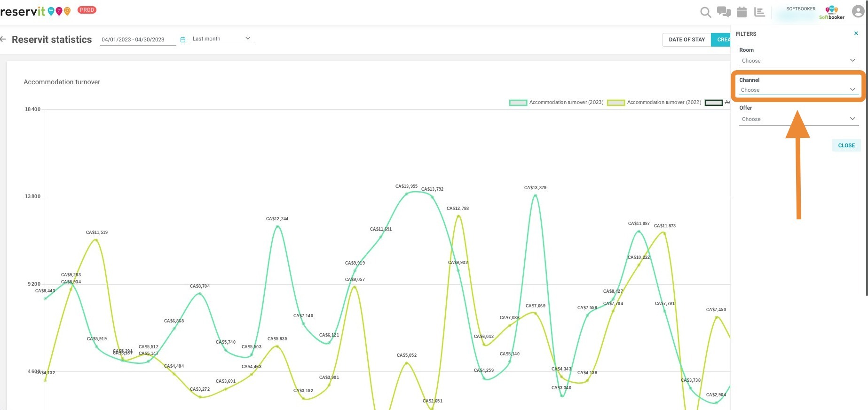868x410 pixels.
Task: Click the Accommodation turnover (2023) legend label
Action: click(567, 102)
